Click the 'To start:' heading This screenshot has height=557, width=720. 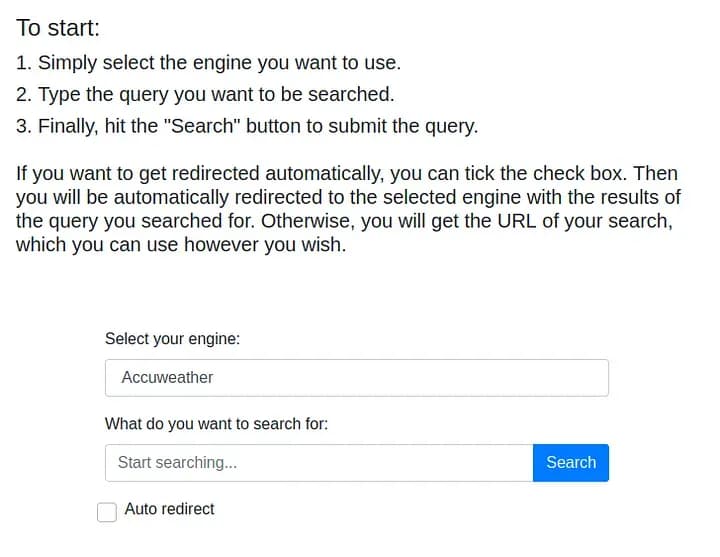coord(58,28)
